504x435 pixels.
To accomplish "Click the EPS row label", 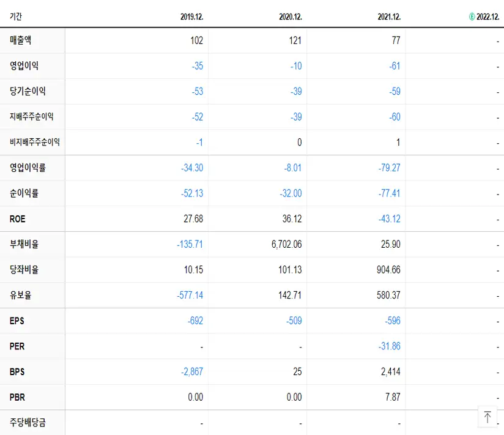I will (x=15, y=321).
